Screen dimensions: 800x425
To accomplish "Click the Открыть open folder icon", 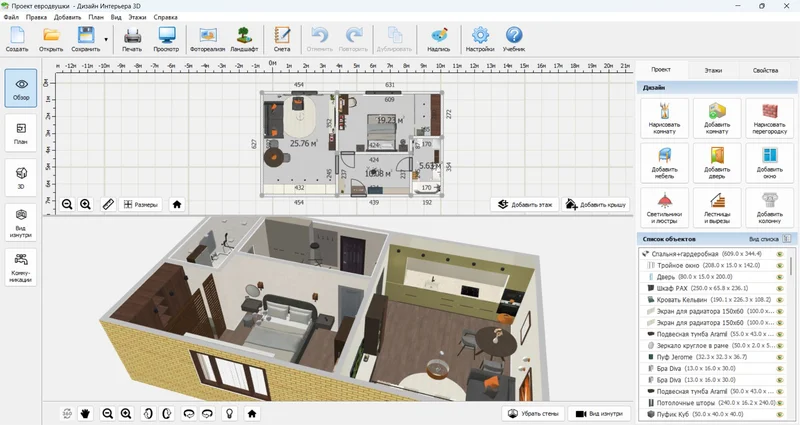I will (51, 36).
